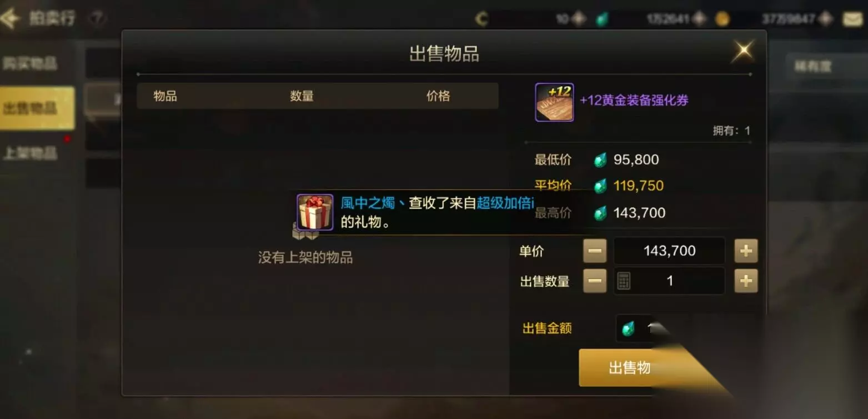Viewport: 868px width, 419px height.
Task: Decrease 单价 with the minus button
Action: pos(595,251)
